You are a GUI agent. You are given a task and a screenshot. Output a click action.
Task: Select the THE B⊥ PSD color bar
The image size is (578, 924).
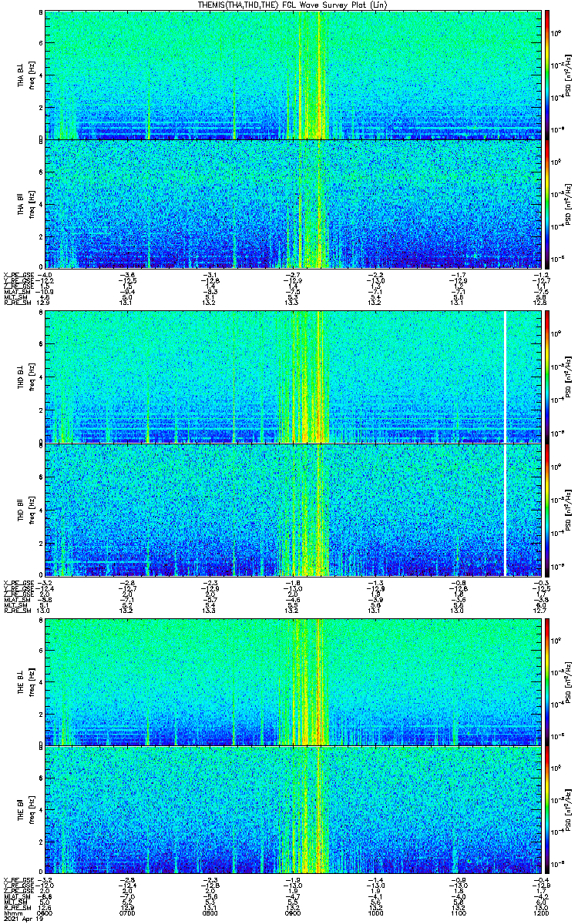547,682
